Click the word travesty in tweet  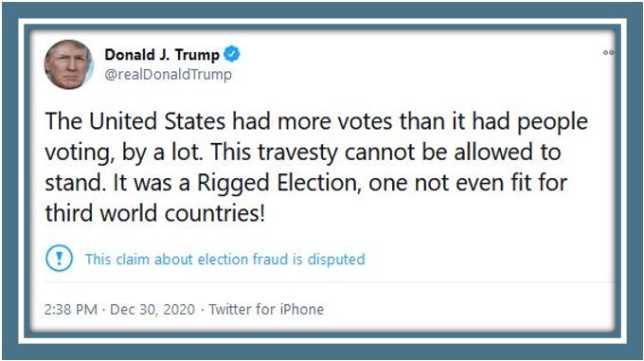(x=297, y=153)
